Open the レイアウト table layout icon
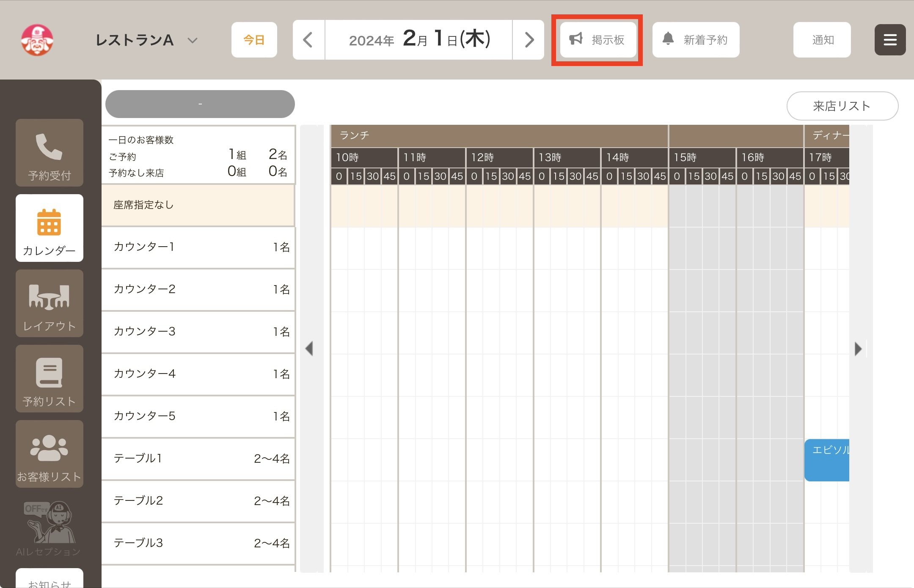 49,303
